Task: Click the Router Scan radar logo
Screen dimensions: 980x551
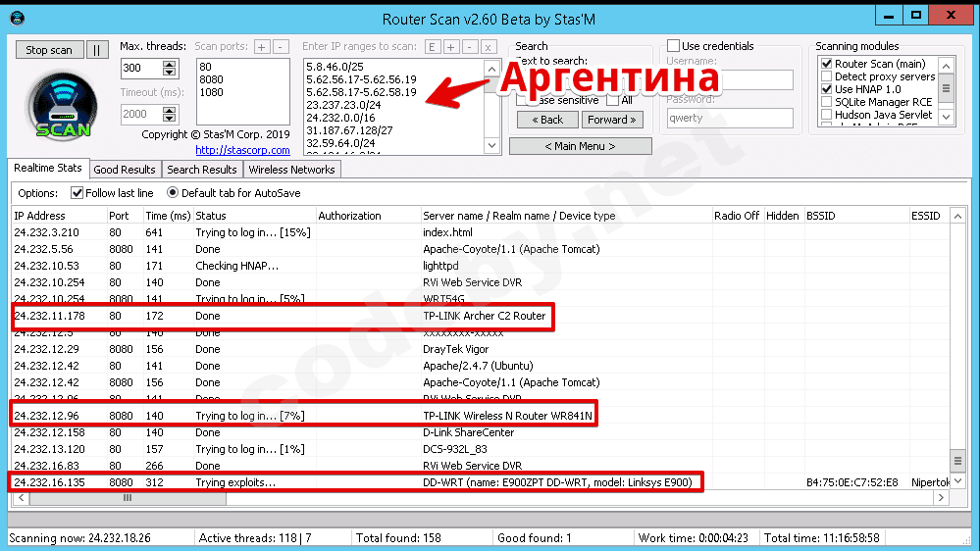Action: click(62, 106)
